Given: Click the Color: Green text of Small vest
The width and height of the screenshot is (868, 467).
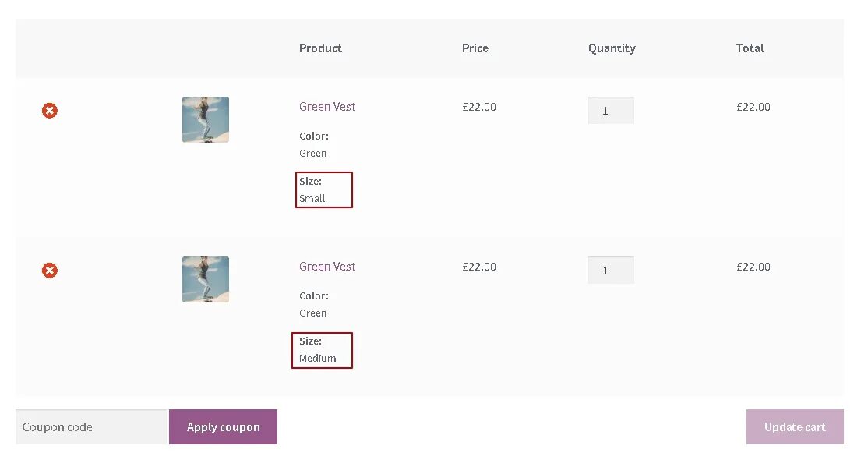Looking at the screenshot, I should pyautogui.click(x=314, y=144).
